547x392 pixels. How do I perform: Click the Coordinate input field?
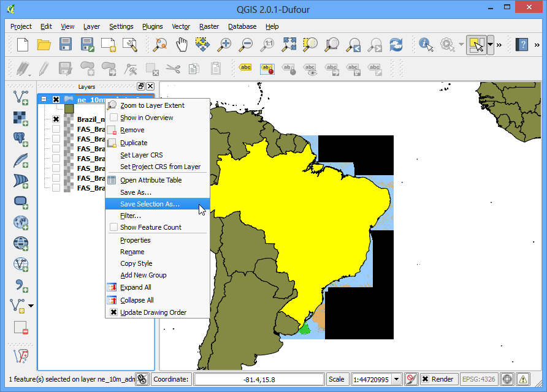click(x=259, y=379)
